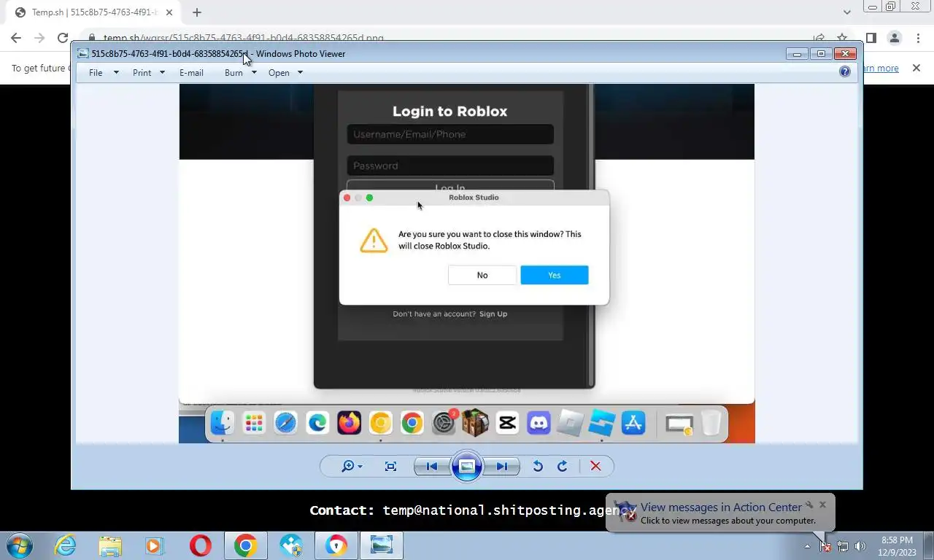
Task: Follow the 'learn more' link in Chrome infobar
Action: pos(881,68)
